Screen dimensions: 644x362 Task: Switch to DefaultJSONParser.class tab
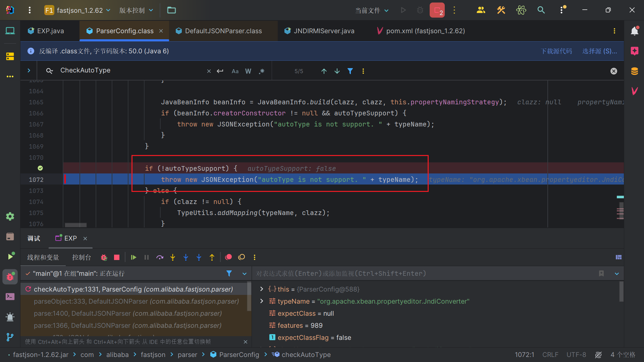[223, 31]
